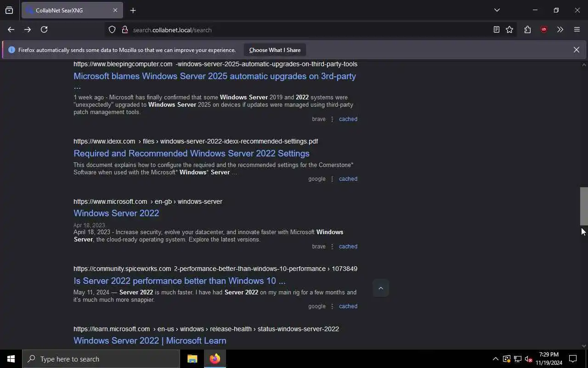
Task: Open Is Server 2022 performance better result
Action: point(180,281)
